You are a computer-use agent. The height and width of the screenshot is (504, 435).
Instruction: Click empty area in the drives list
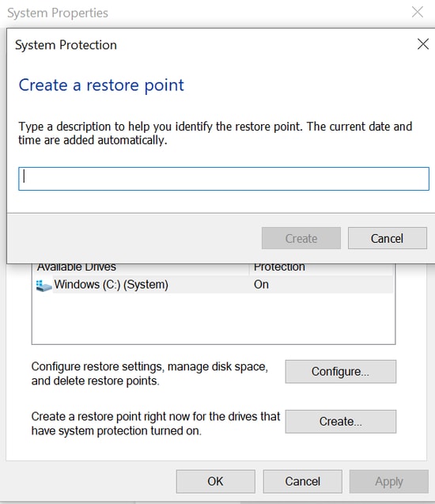click(214, 318)
